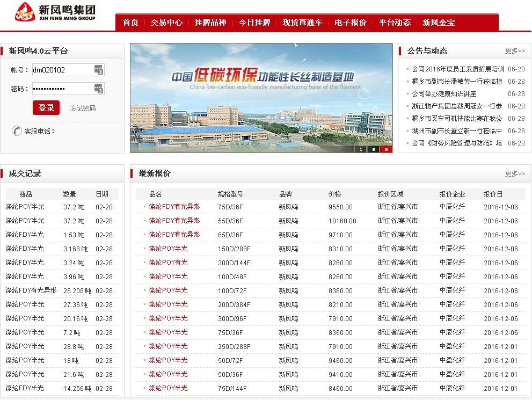Open news 浙江物产集团总裁周冠女一行参

pyautogui.click(x=457, y=106)
